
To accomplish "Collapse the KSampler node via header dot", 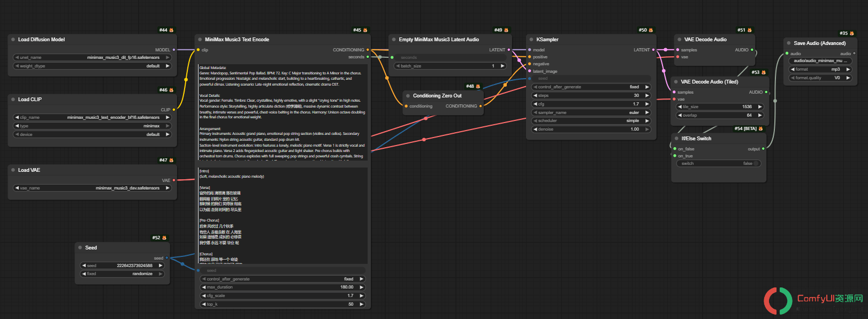I will point(531,40).
